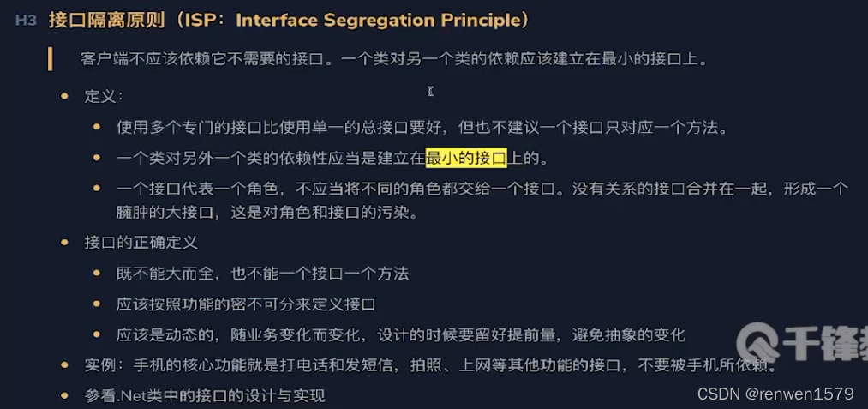Click the 千锋 watermark logo
Viewport: 868px width, 409px height.
[801, 342]
